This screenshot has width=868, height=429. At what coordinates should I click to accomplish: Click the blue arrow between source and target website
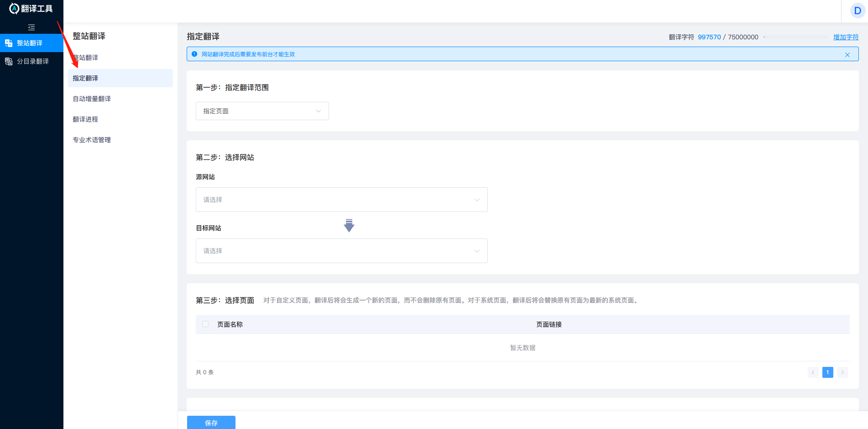coord(349,225)
